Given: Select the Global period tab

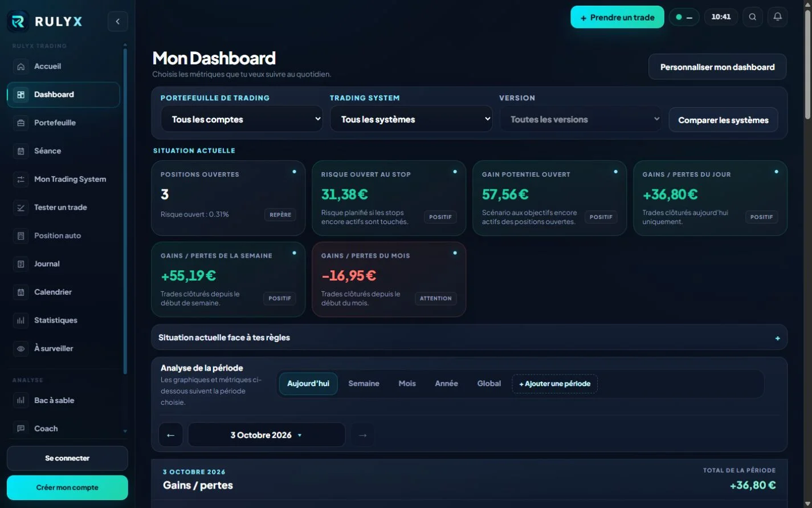Looking at the screenshot, I should (489, 384).
